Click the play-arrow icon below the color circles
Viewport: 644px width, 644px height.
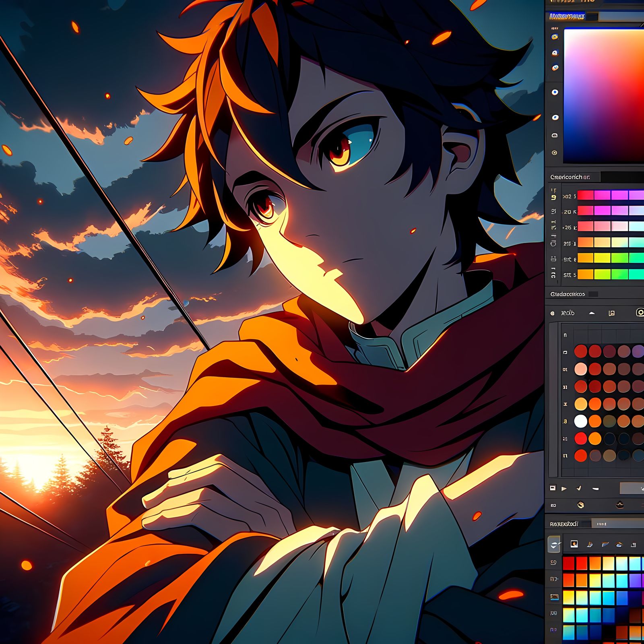564,487
